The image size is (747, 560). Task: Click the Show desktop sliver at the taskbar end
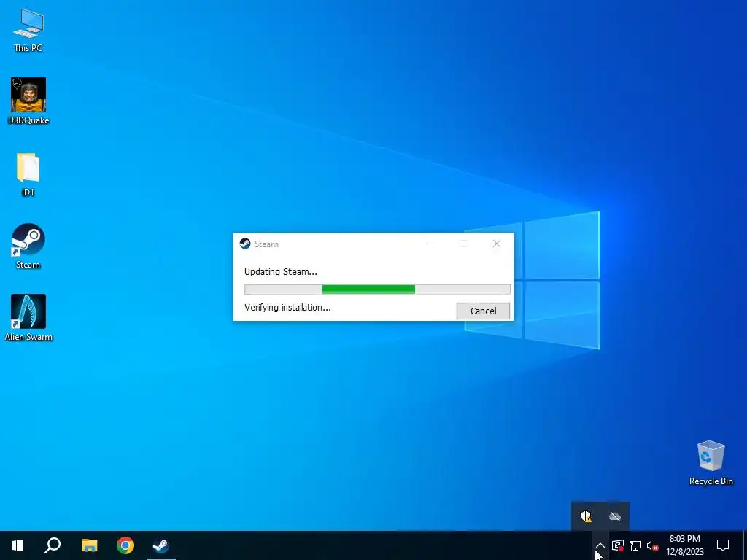(x=745, y=545)
